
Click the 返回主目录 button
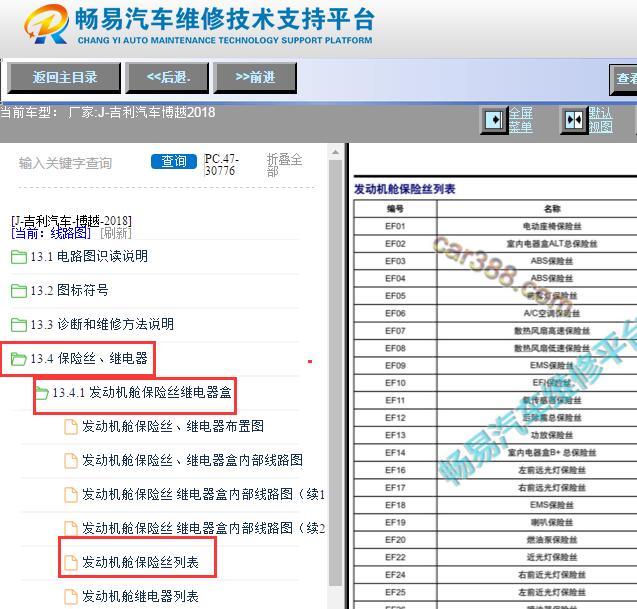pos(64,77)
